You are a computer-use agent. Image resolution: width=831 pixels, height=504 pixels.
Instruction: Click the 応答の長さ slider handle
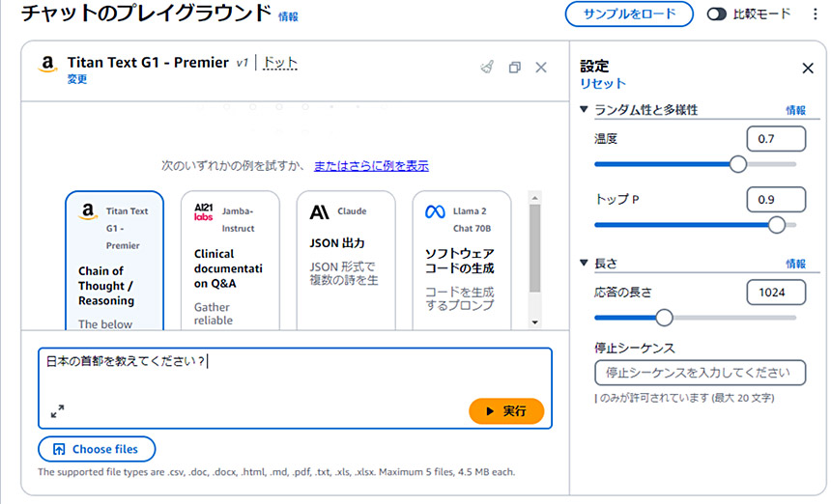point(664,318)
